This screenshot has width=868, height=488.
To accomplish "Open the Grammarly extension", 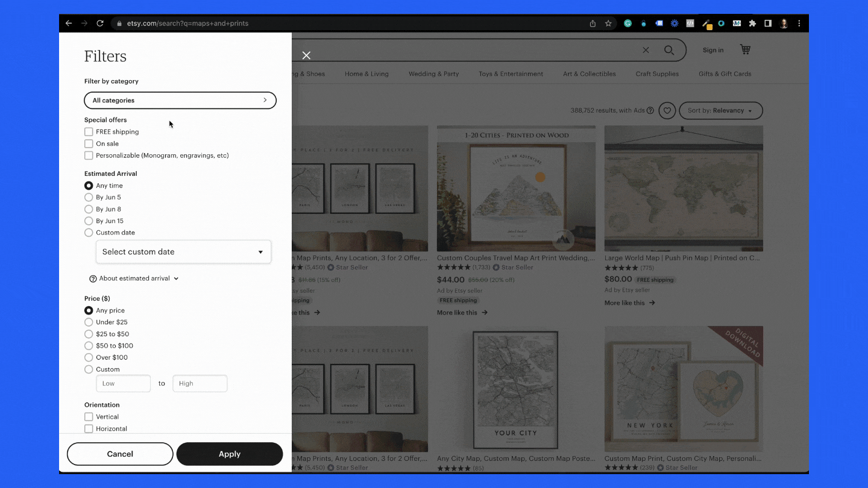I will point(627,23).
